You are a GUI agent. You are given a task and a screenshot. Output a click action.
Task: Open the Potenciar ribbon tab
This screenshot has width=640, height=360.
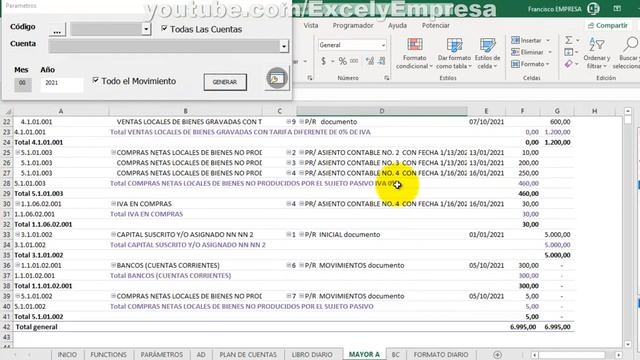pos(436,25)
